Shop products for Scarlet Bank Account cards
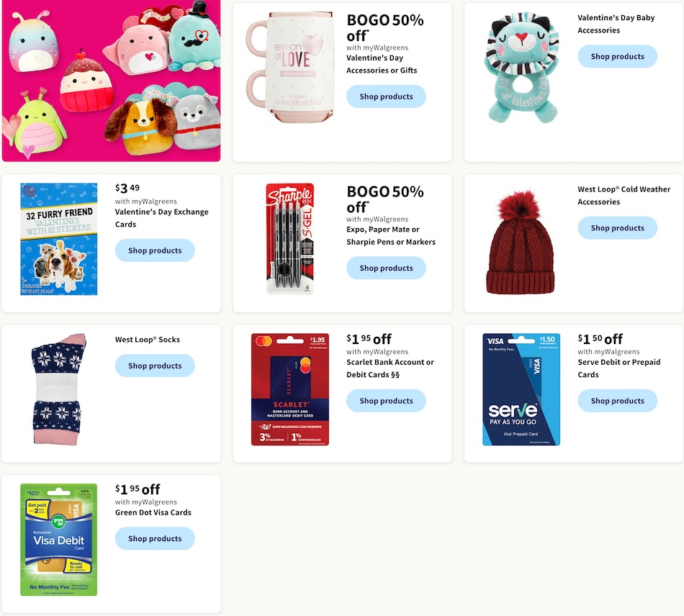The height and width of the screenshot is (616, 684). click(386, 401)
